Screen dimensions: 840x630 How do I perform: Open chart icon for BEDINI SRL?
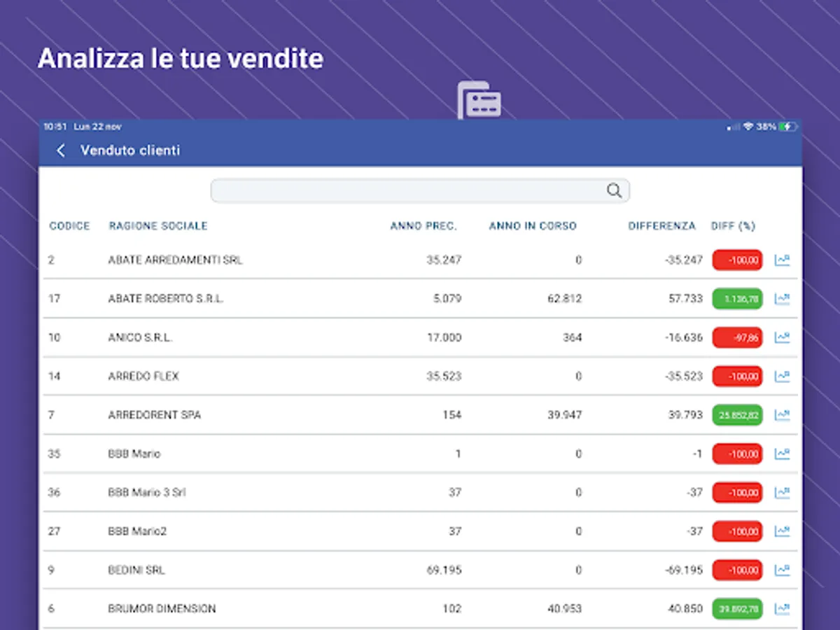(x=782, y=570)
